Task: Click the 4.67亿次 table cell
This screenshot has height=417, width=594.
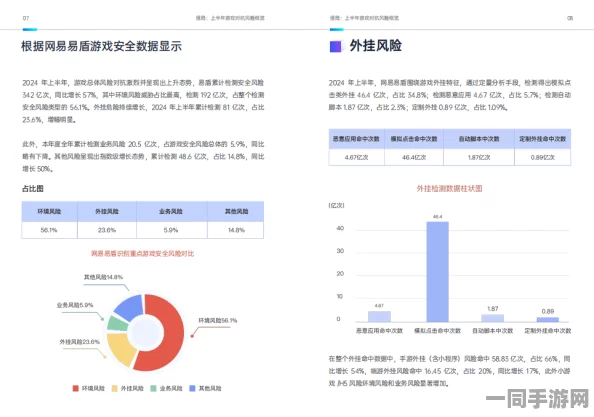Action: coord(356,157)
